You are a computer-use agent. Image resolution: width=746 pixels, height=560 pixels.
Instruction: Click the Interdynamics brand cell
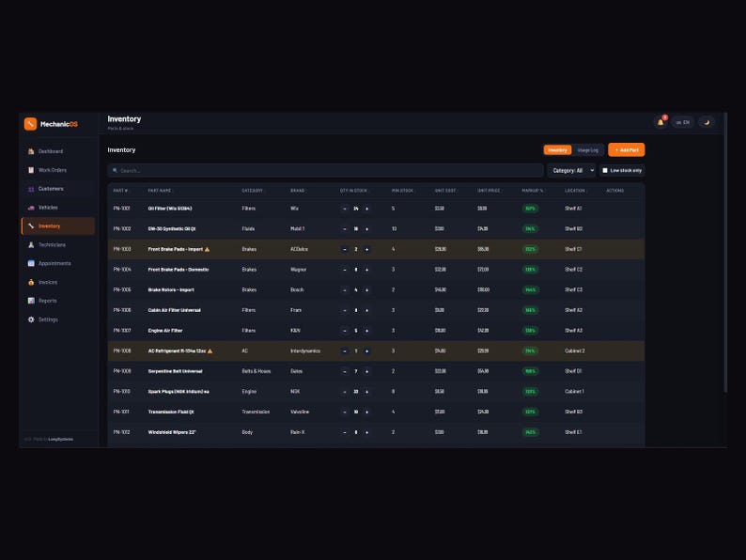pyautogui.click(x=305, y=351)
